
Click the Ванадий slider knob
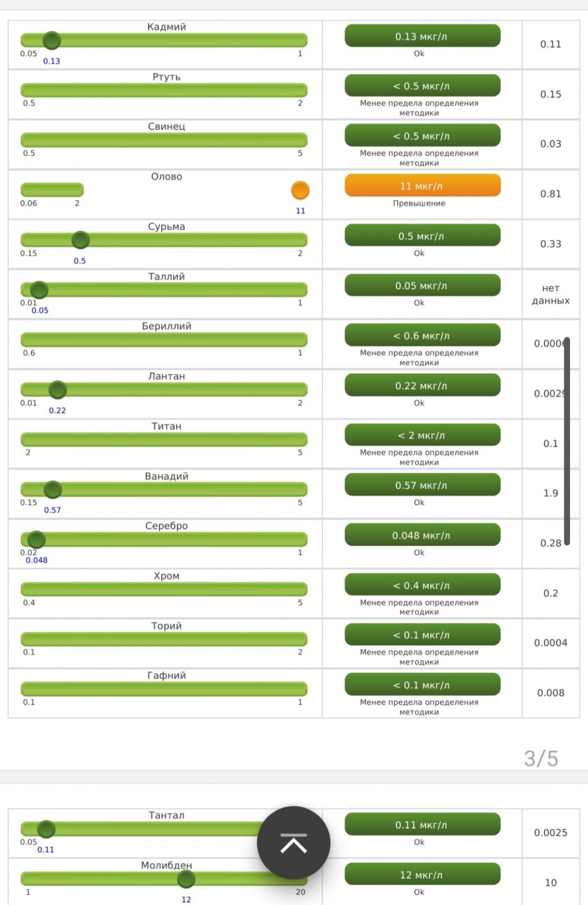53,489
